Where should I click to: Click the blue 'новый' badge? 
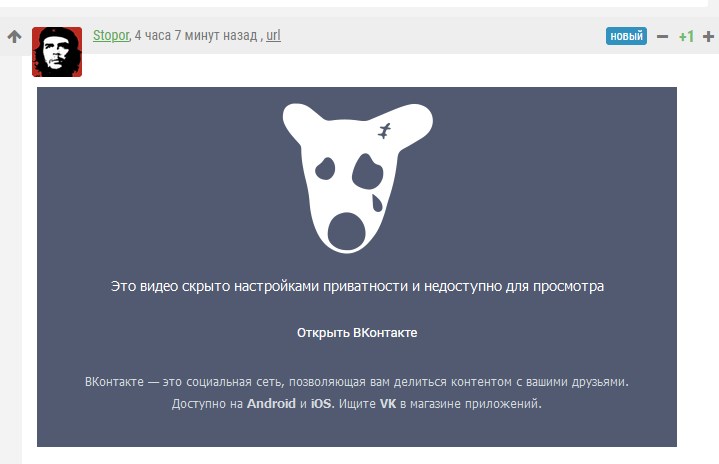pyautogui.click(x=626, y=36)
